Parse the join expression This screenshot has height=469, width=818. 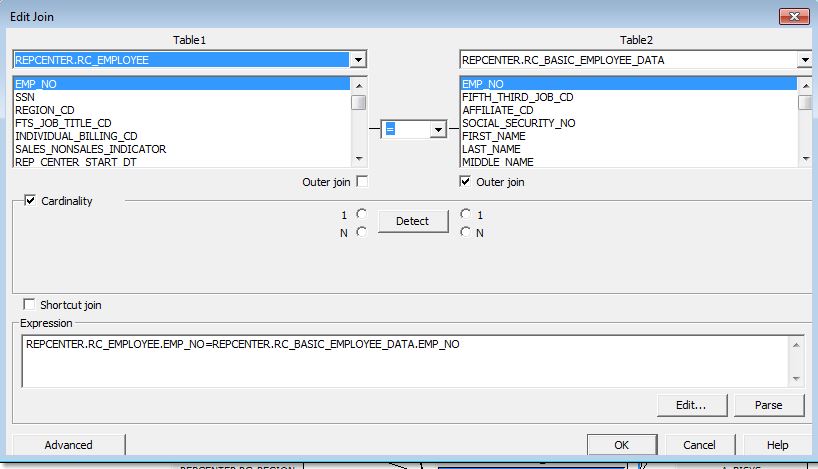[x=768, y=405]
